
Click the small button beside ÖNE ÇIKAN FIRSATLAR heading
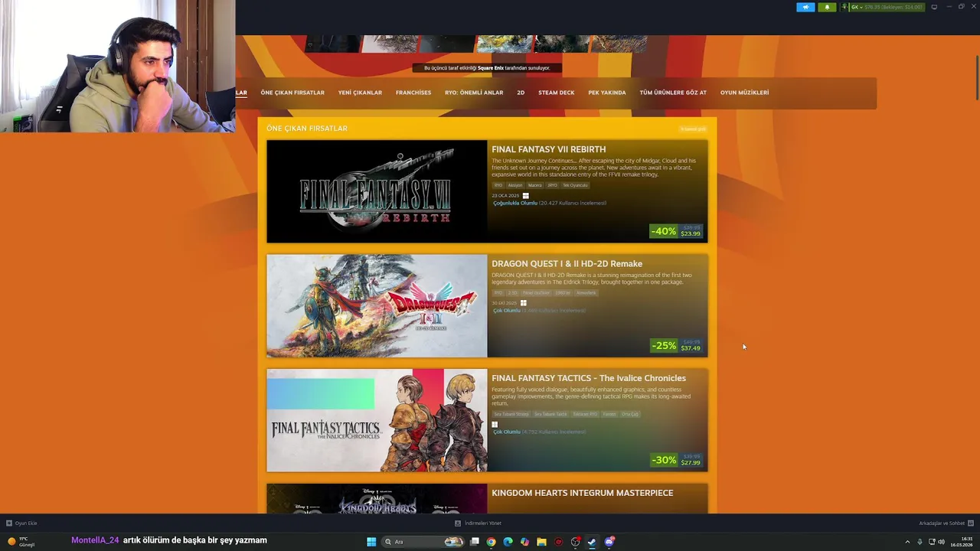693,129
